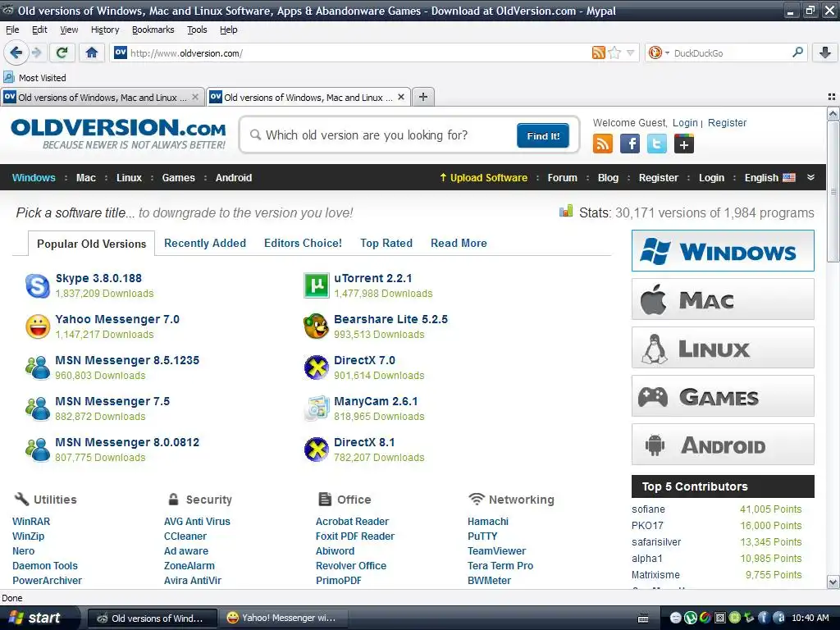Click the forward navigation arrow
Viewport: 840px width, 630px height.
[36, 52]
